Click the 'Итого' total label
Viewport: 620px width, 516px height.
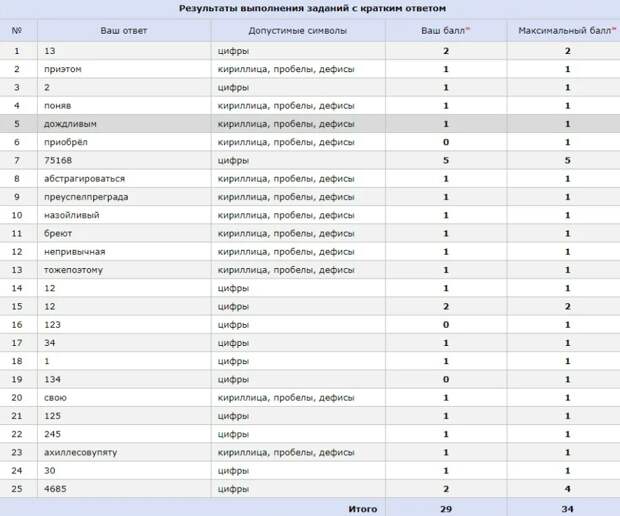click(363, 509)
